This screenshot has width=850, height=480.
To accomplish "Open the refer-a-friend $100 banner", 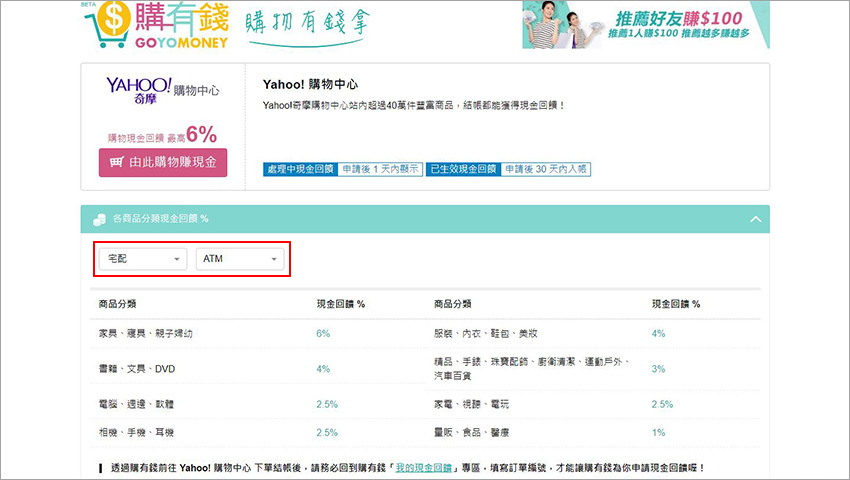I will 646,25.
